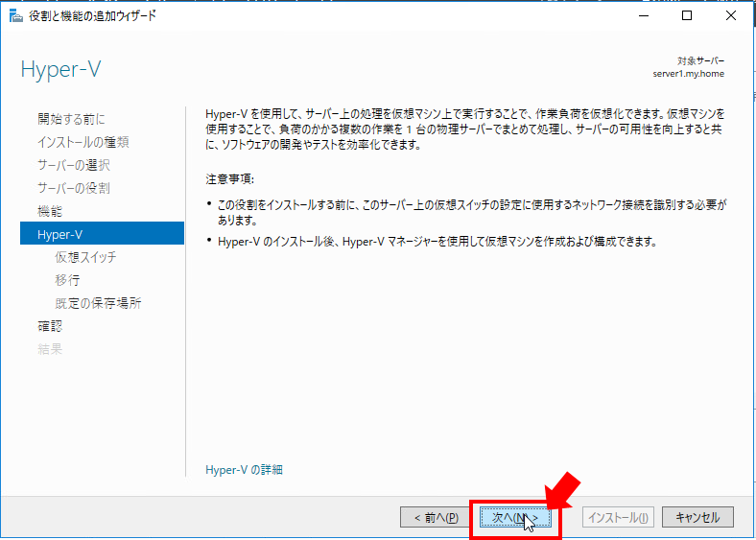The width and height of the screenshot is (756, 540).
Task: Click the 対象サーバー label
Action: pos(701,61)
